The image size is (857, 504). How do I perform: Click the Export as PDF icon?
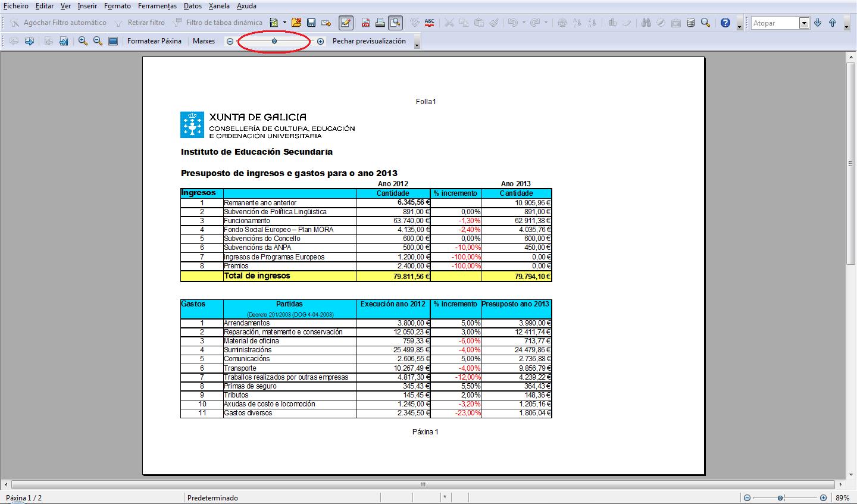coord(365,23)
